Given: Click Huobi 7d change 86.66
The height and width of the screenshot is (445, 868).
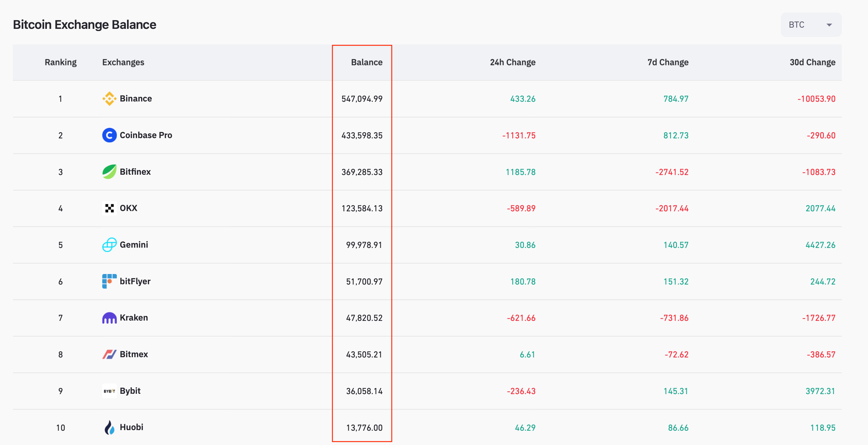Looking at the screenshot, I should click(678, 428).
